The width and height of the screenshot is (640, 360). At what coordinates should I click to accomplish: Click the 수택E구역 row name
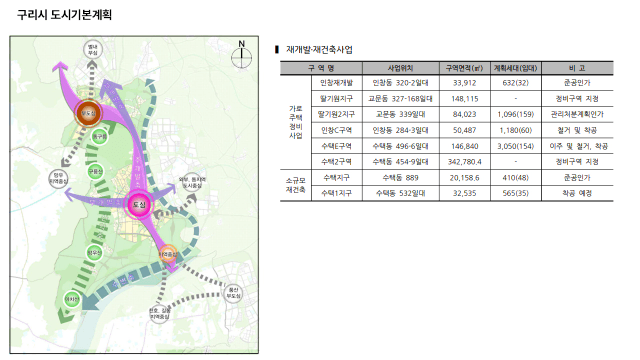click(336, 146)
